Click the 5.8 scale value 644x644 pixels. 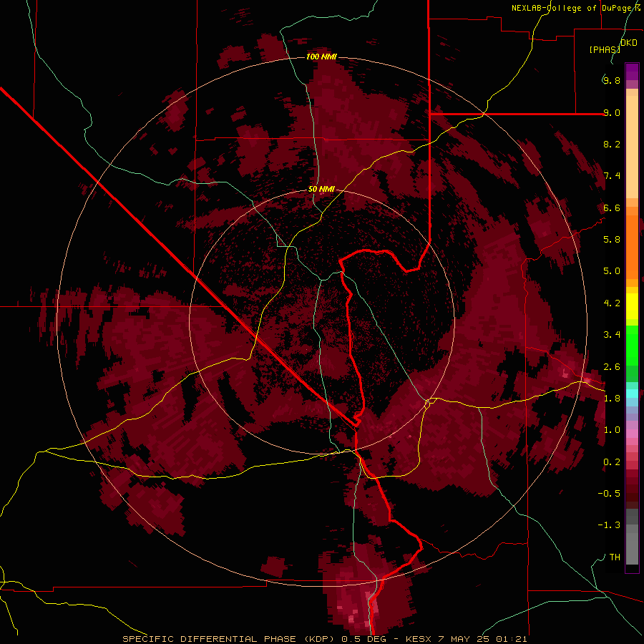point(612,240)
